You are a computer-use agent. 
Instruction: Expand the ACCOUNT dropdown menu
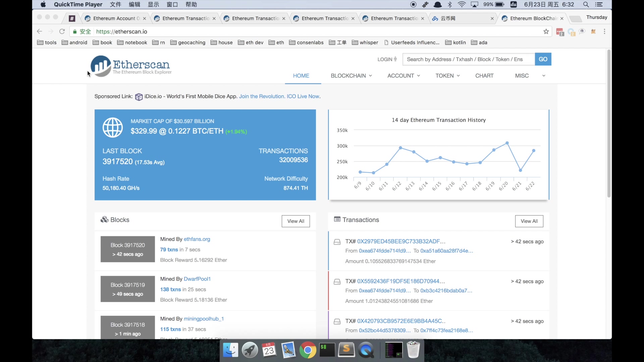[404, 76]
